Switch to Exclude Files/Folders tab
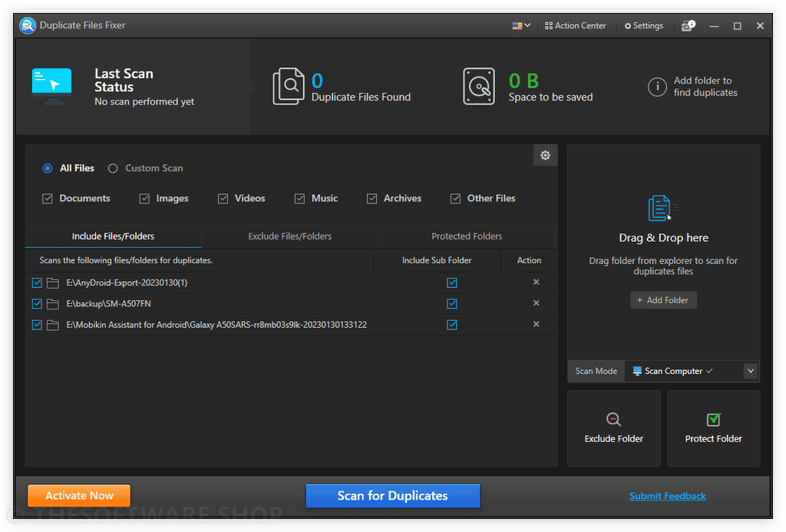The width and height of the screenshot is (786, 532). click(289, 236)
